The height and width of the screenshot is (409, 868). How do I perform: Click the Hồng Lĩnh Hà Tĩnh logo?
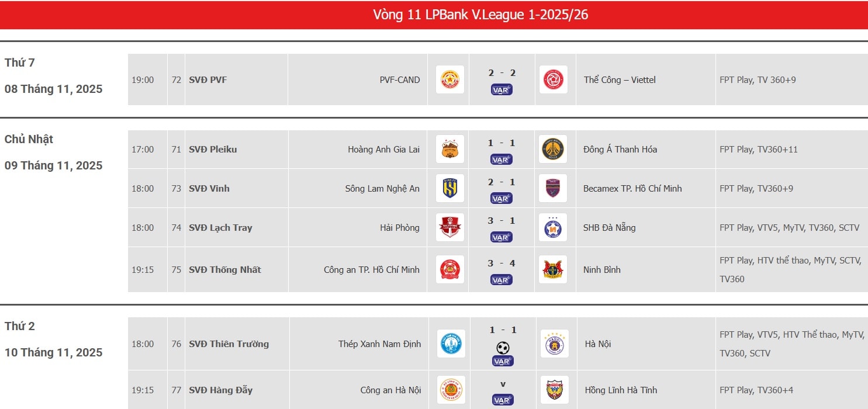pos(554,390)
